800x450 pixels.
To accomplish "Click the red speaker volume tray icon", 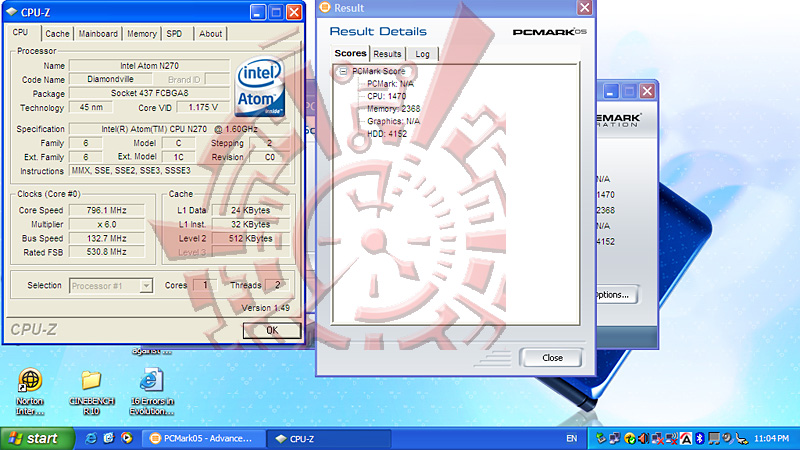I will pos(643,438).
